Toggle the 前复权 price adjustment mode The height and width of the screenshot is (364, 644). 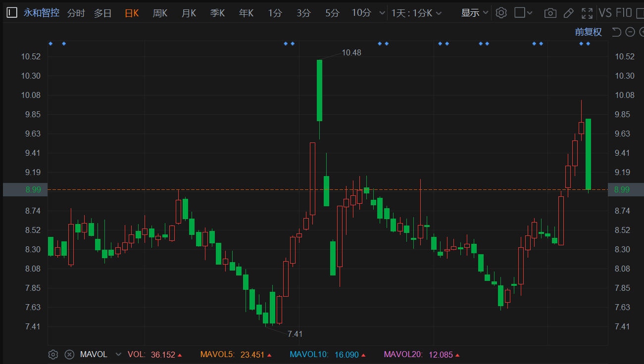pos(588,32)
